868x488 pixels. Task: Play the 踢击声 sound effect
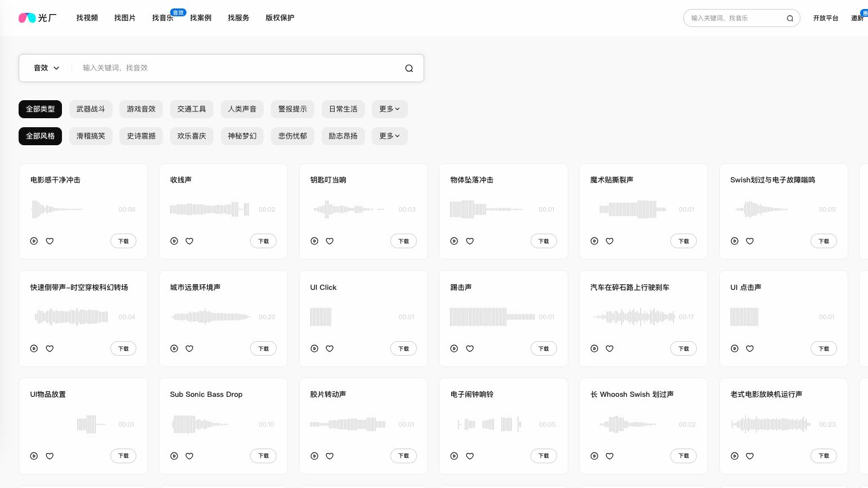[454, 348]
